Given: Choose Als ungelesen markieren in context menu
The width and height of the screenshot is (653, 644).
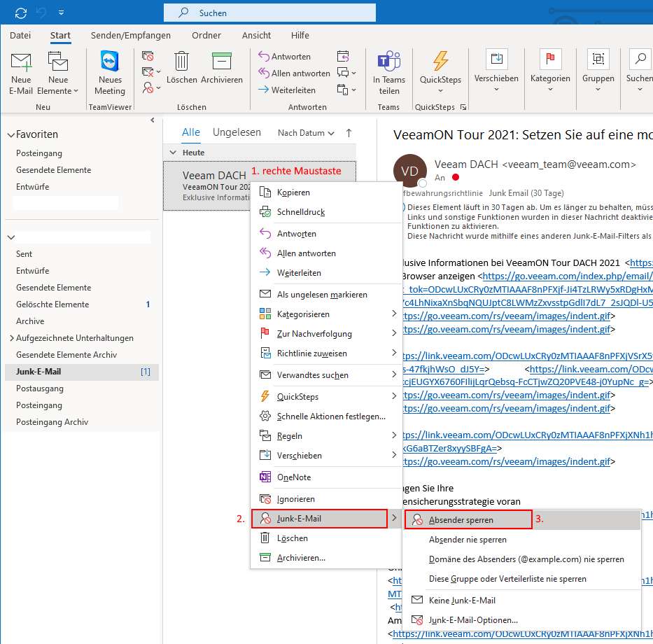Looking at the screenshot, I should tap(326, 295).
